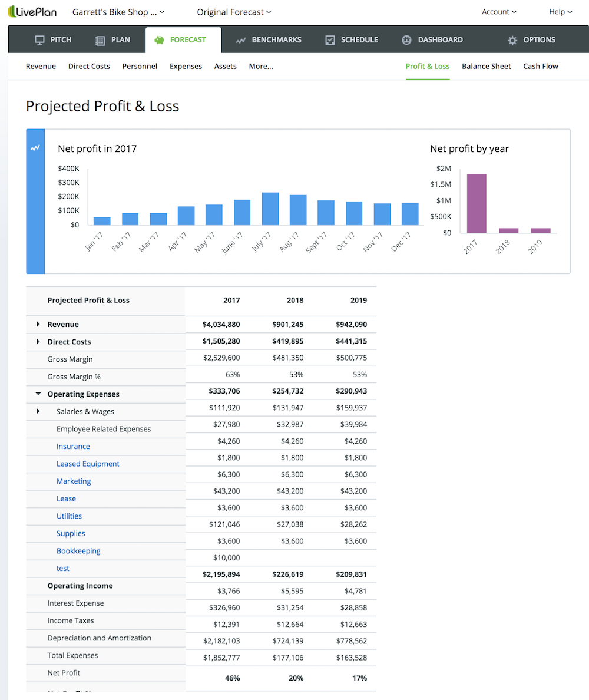This screenshot has width=589, height=700.
Task: Collapse the Operating Expenses section
Action: tap(38, 394)
